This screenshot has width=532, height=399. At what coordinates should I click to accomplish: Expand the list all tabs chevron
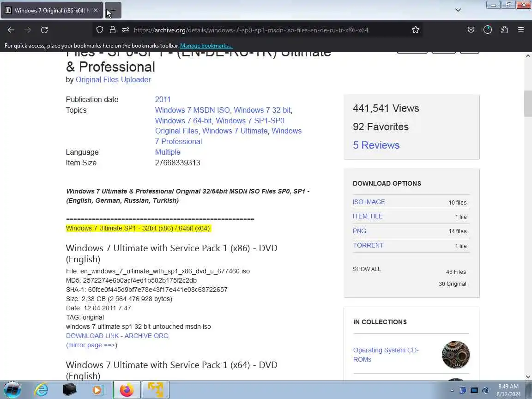click(458, 10)
